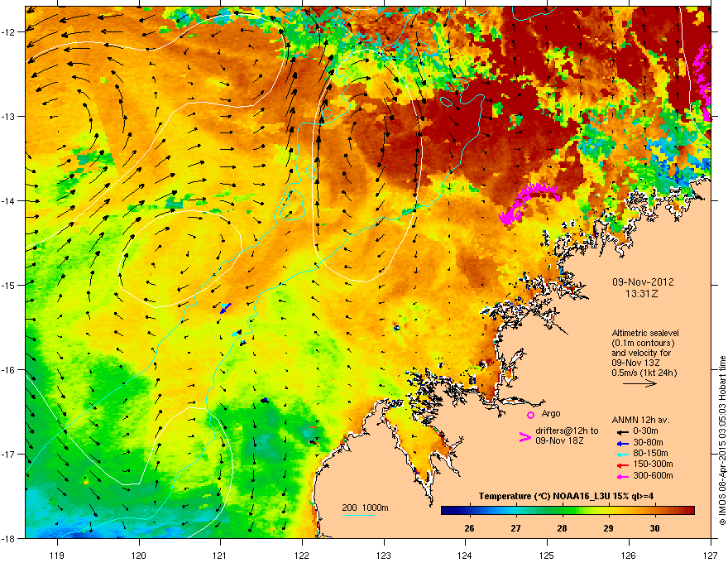728x563 pixels.
Task: Click the blue 30-80m arrow legend icon
Action: tap(623, 443)
